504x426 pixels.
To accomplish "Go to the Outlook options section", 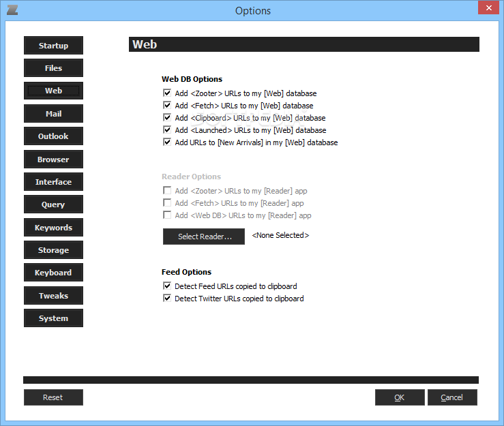I will [x=53, y=136].
